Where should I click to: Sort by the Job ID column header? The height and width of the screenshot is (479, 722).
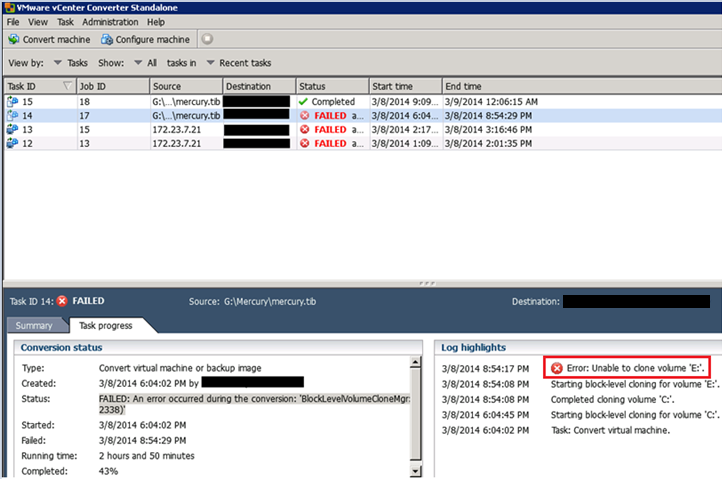(113, 86)
